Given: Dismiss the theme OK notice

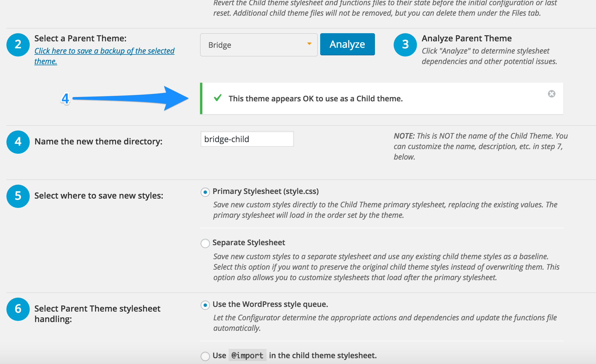Looking at the screenshot, I should (551, 94).
